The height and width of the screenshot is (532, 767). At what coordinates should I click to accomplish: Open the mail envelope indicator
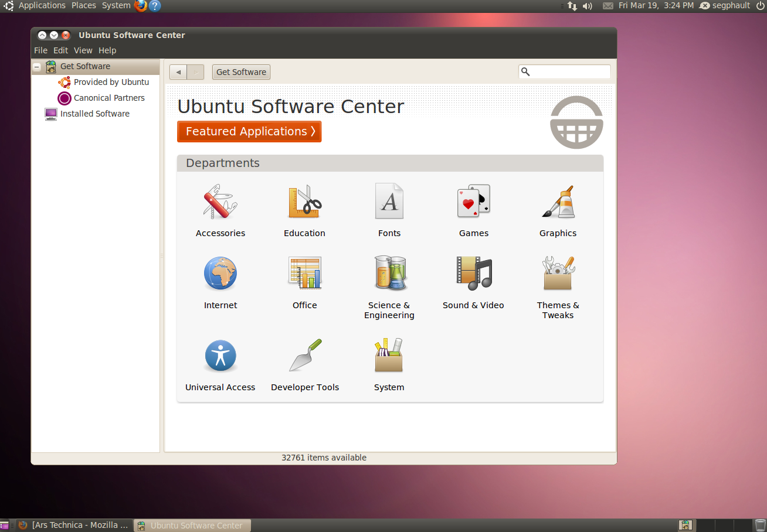pos(608,6)
